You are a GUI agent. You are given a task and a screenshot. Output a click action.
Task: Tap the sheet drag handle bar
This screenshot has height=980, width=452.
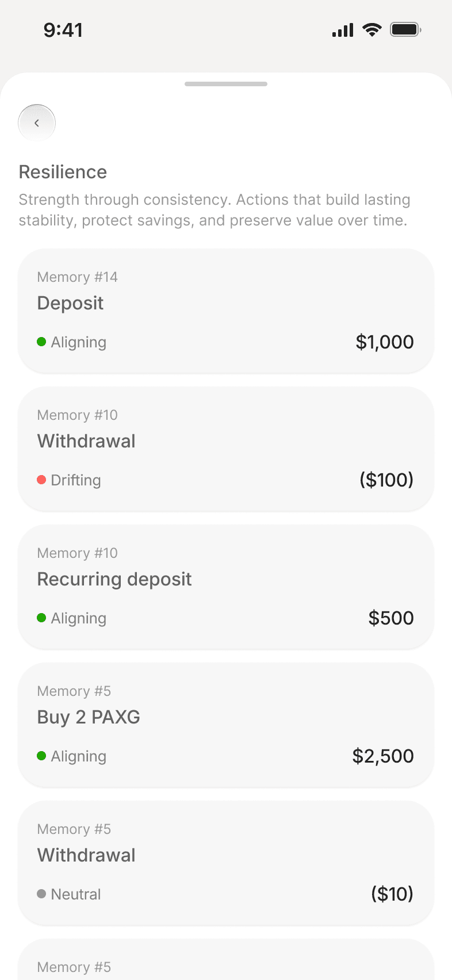(x=226, y=84)
